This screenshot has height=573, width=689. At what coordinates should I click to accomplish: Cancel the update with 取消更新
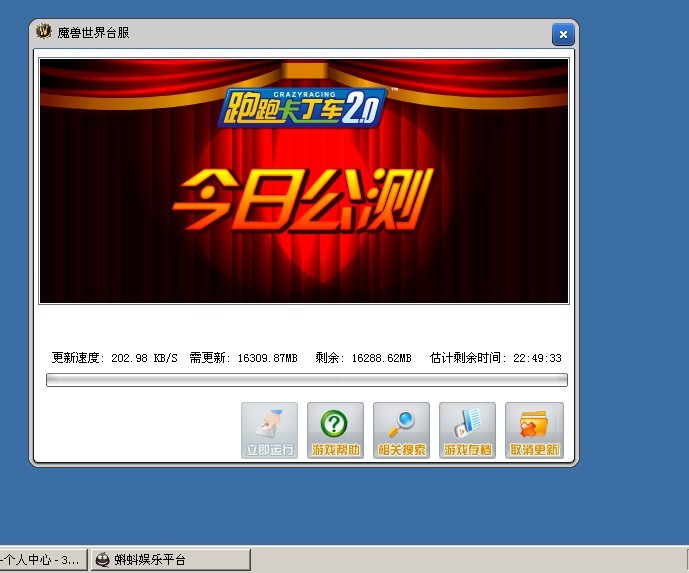pyautogui.click(x=534, y=430)
